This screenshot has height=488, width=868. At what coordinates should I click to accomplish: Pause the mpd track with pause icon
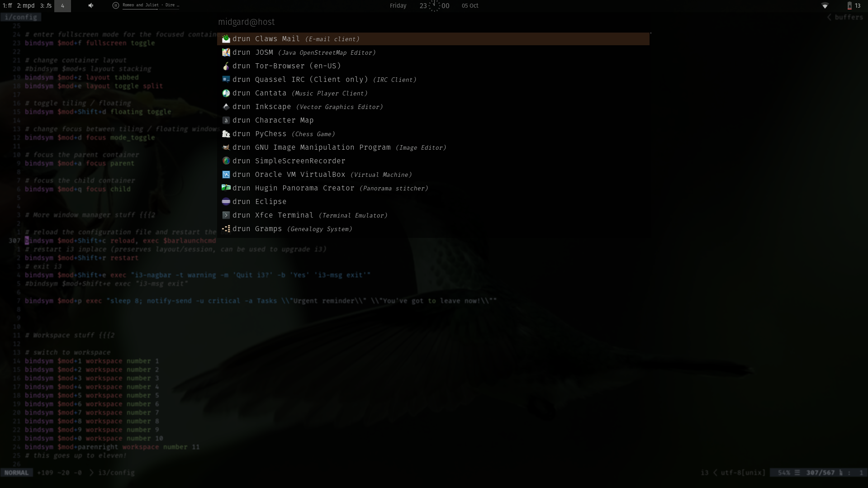[x=116, y=5]
